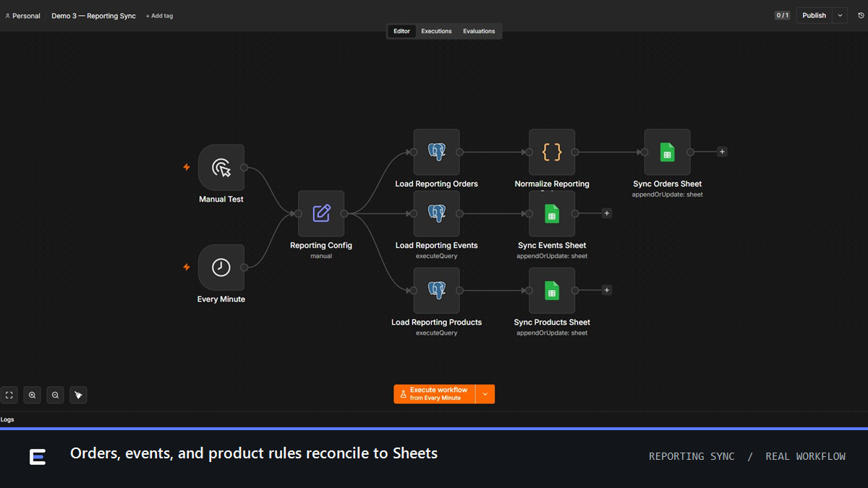This screenshot has width=868, height=488.
Task: Click the Sync Events Sheet label
Action: [x=552, y=245]
